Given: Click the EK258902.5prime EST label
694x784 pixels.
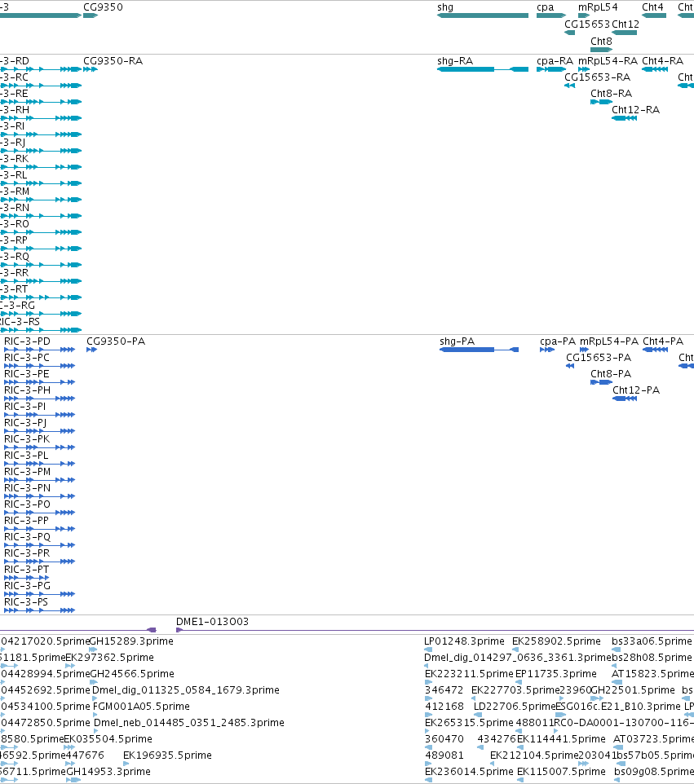Looking at the screenshot, I should click(x=556, y=641).
